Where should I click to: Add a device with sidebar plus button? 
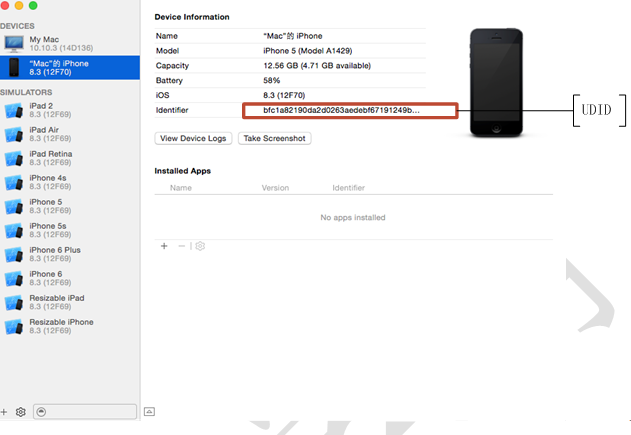tap(4, 412)
